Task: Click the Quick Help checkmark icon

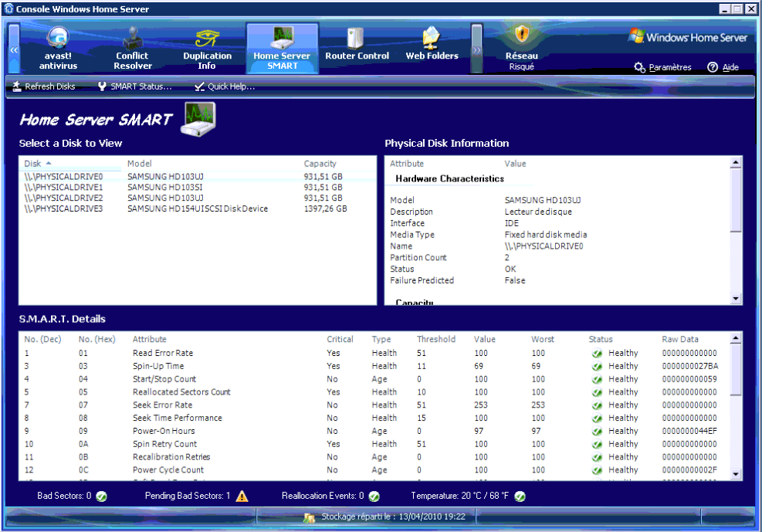Action: click(199, 86)
